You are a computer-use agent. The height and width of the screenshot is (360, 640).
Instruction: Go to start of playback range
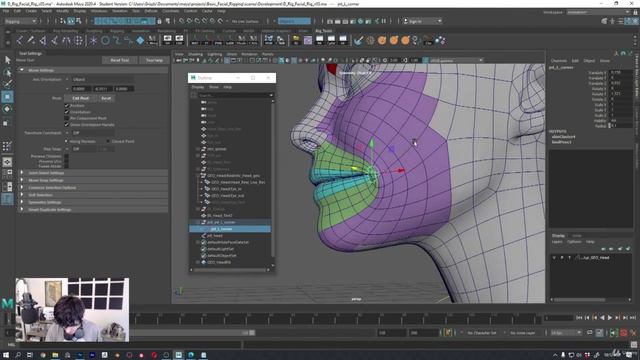[x=579, y=318]
